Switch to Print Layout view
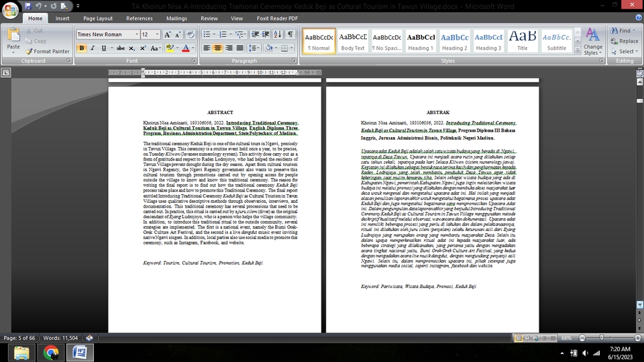Viewport: 644px width, 362px height. tap(519, 338)
